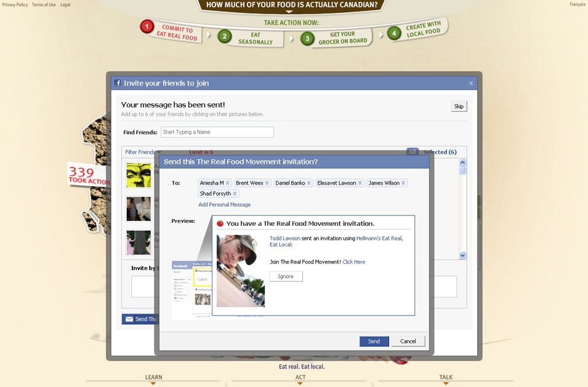Follow the Click Here link in preview
The width and height of the screenshot is (588, 387).
(x=353, y=262)
